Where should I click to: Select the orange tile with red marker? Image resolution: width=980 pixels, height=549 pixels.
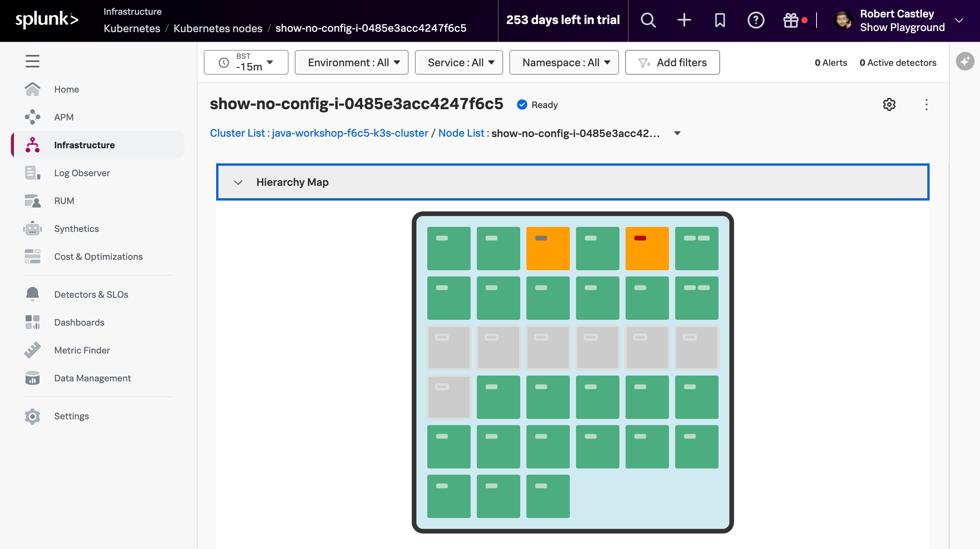click(x=647, y=248)
